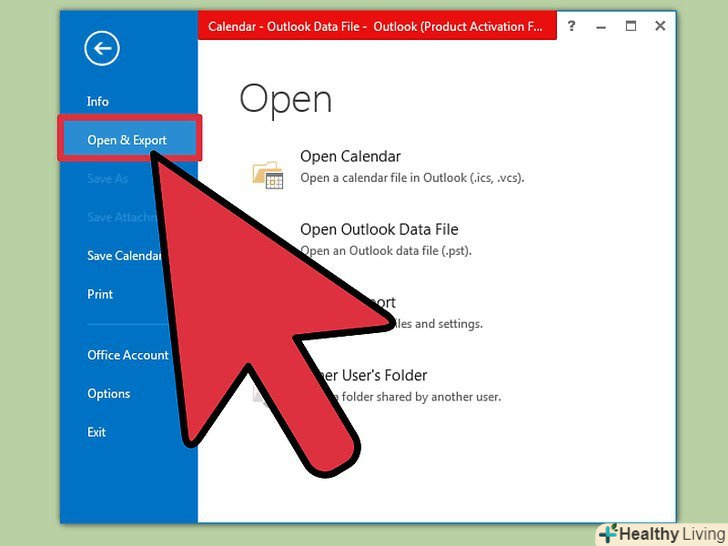Viewport: 728px width, 546px height.
Task: Click the greyed Save As entry
Action: [107, 179]
